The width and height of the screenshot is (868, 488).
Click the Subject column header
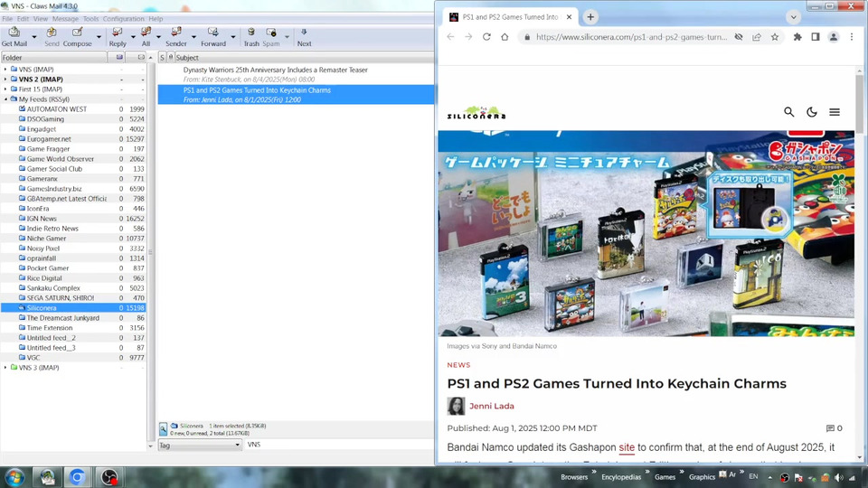304,58
